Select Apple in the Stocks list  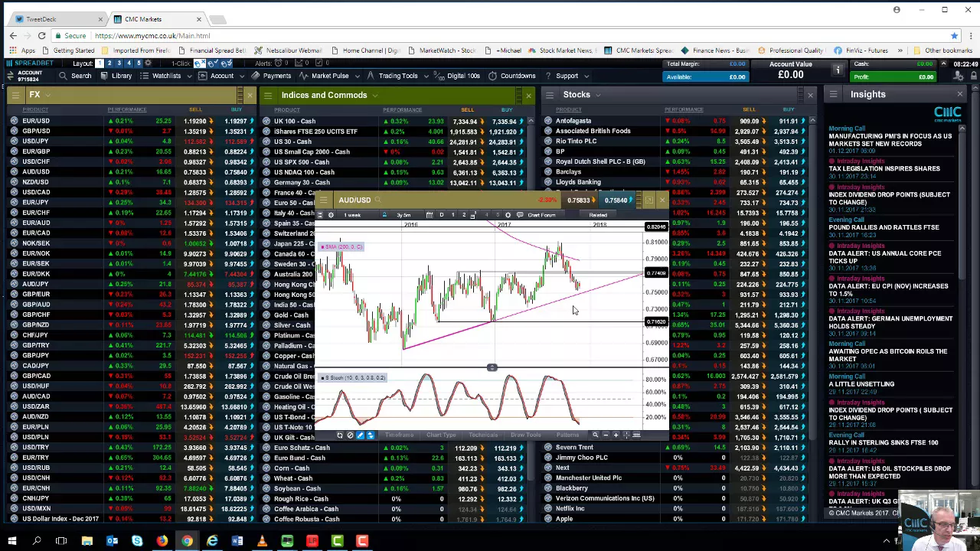564,519
